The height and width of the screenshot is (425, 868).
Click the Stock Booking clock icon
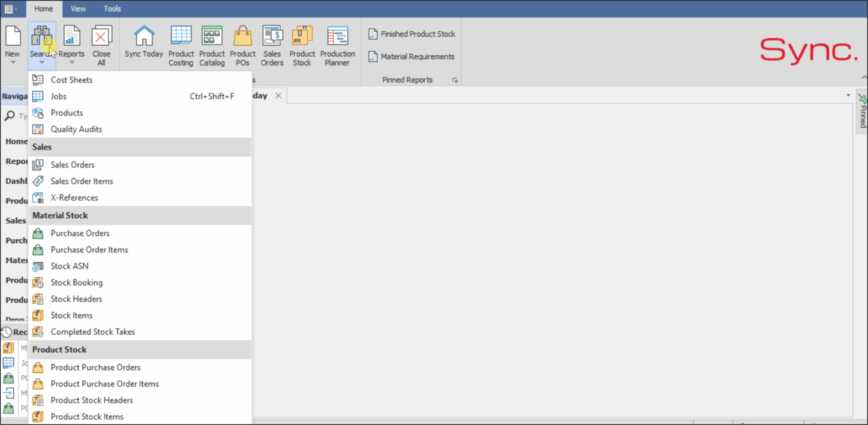38,282
